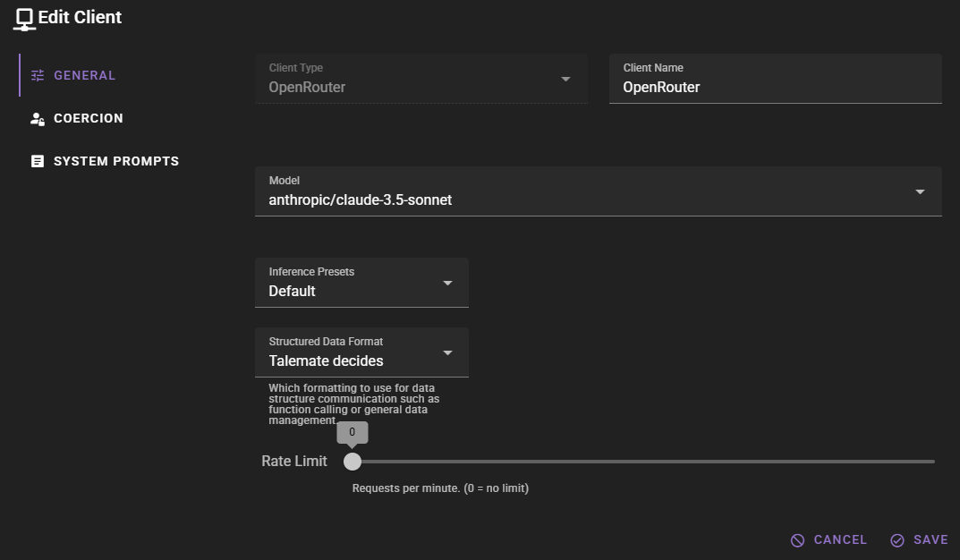Open the Inference Presets dropdown
This screenshot has height=560, width=960.
(361, 283)
